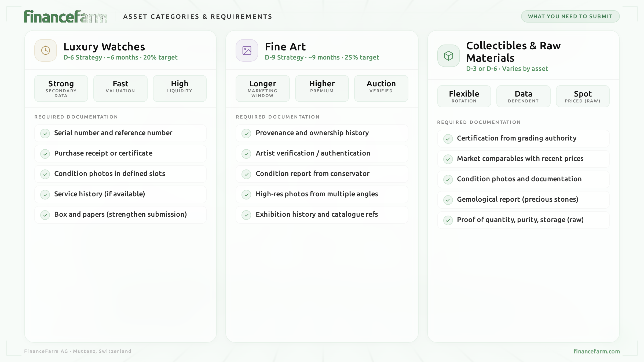Viewport: 644px width, 362px height.
Task: Click checkmark beside Provenance and ownership history
Action: [x=246, y=133]
